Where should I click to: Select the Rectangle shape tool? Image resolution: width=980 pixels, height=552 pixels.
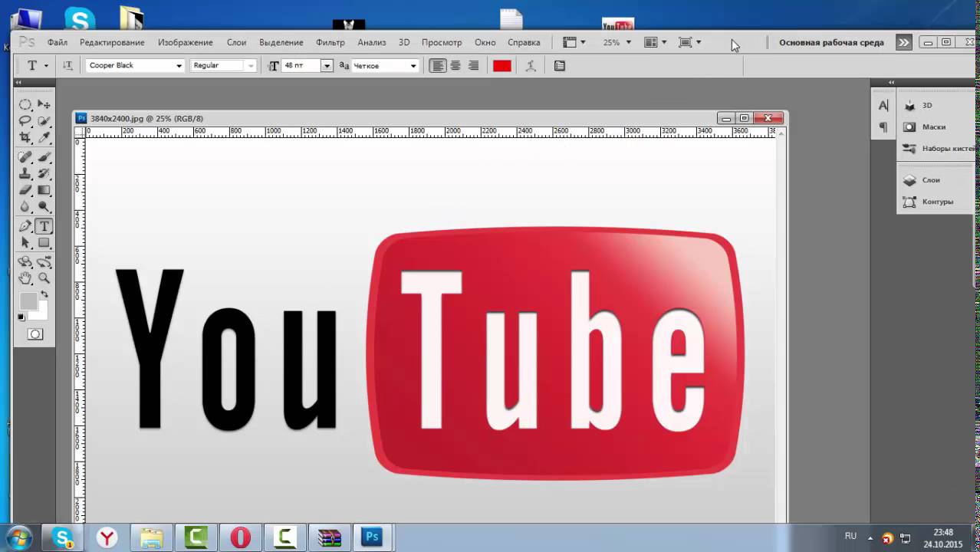coord(44,243)
